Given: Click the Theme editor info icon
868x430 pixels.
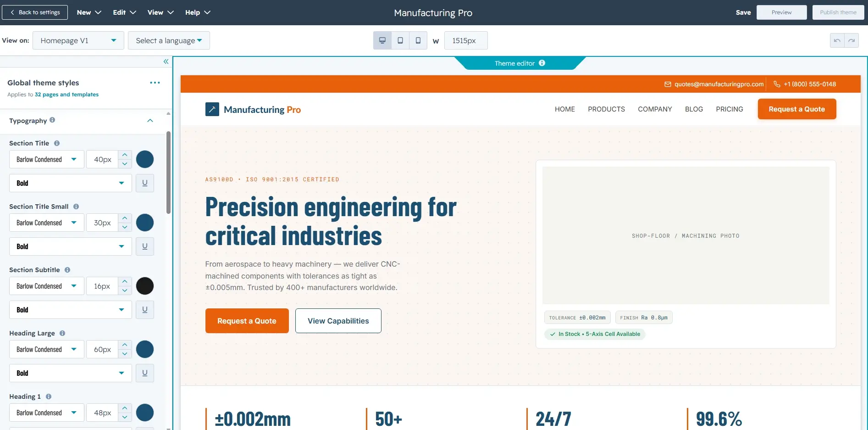Looking at the screenshot, I should [542, 63].
